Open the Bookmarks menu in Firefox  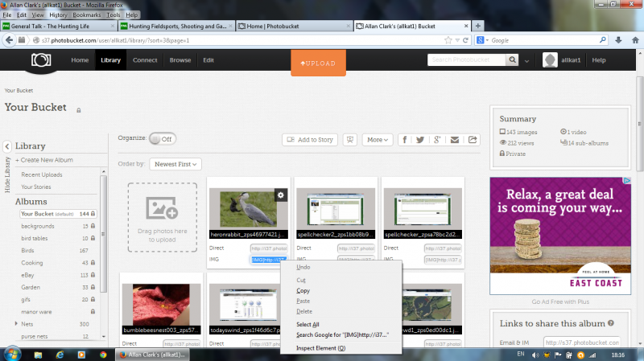tap(87, 14)
